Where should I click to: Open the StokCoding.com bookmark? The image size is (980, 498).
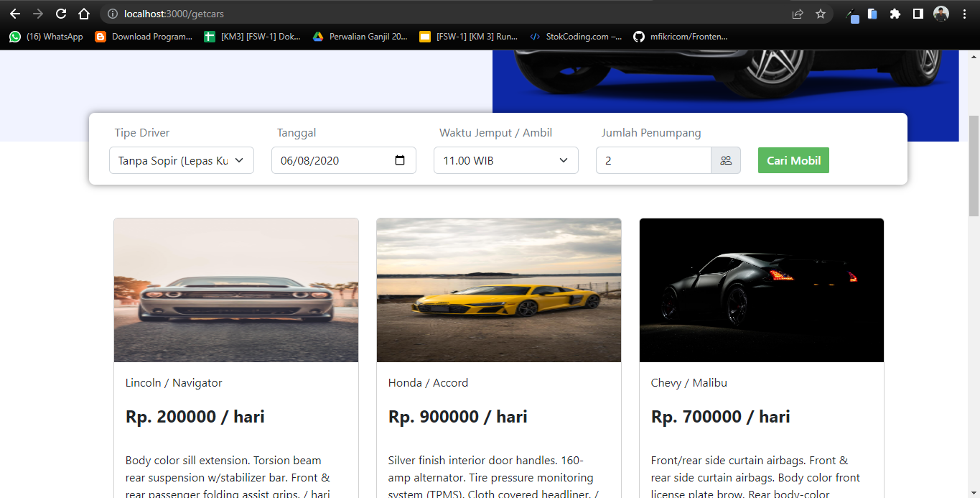coord(576,36)
